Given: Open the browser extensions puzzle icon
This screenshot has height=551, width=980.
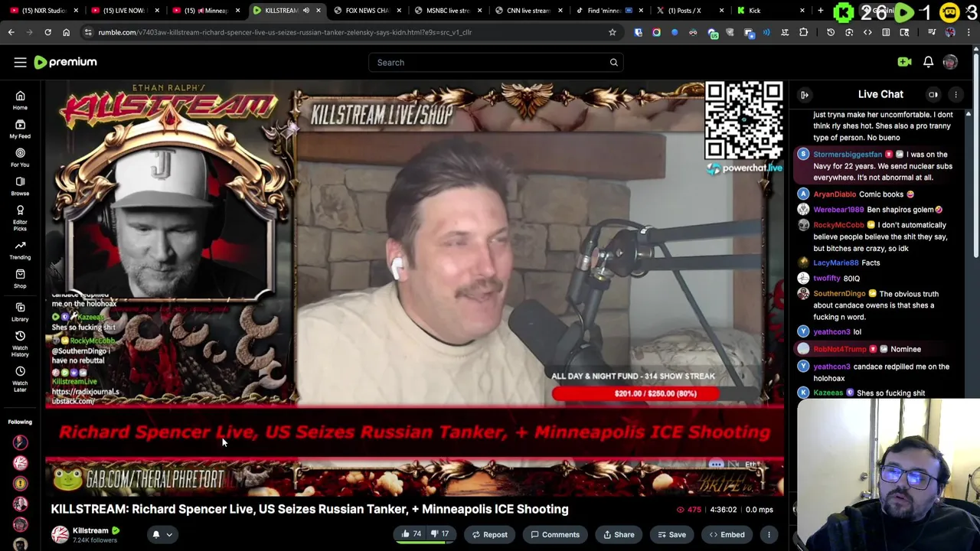Looking at the screenshot, I should tap(803, 32).
